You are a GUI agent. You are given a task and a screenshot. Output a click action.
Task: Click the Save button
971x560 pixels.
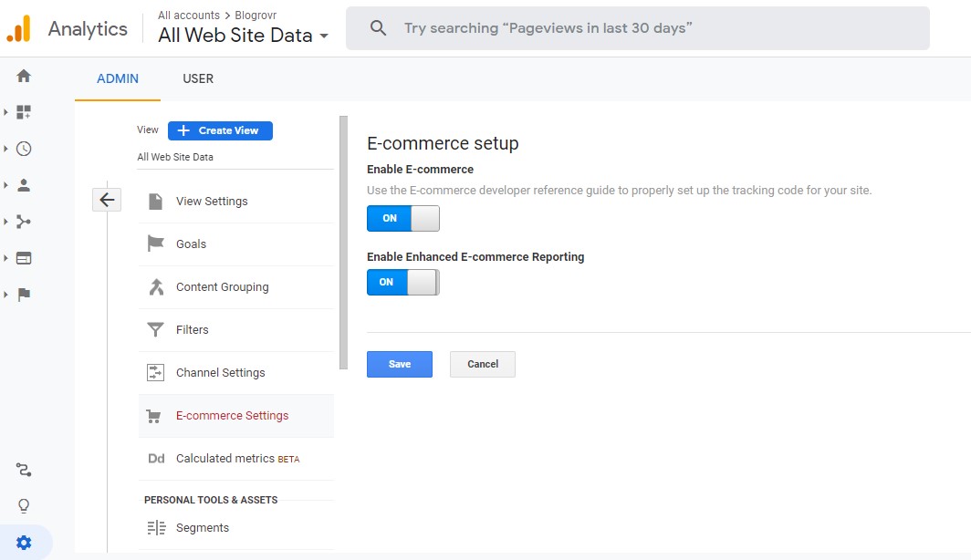[399, 364]
